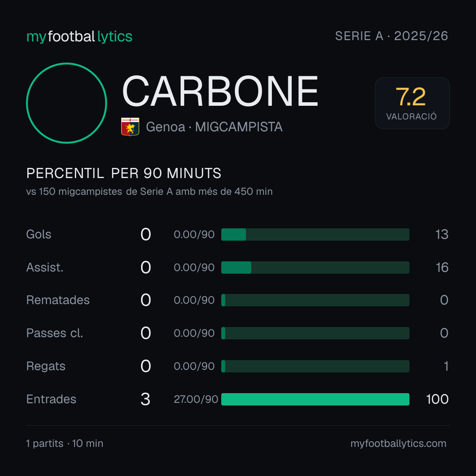Click the full Entrades percentile bar
Image resolution: width=476 pixels, height=476 pixels.
pyautogui.click(x=315, y=399)
